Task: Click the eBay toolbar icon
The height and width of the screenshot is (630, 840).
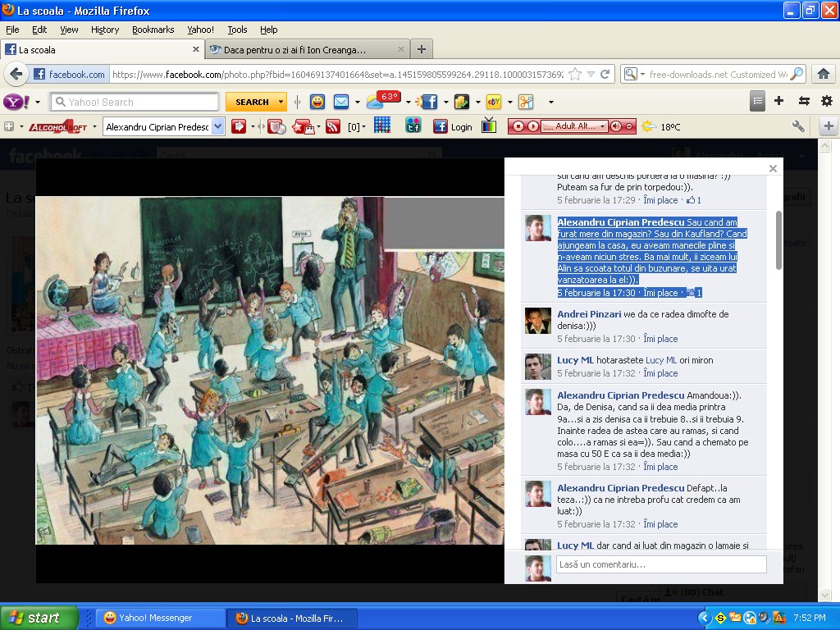Action: pyautogui.click(x=493, y=101)
